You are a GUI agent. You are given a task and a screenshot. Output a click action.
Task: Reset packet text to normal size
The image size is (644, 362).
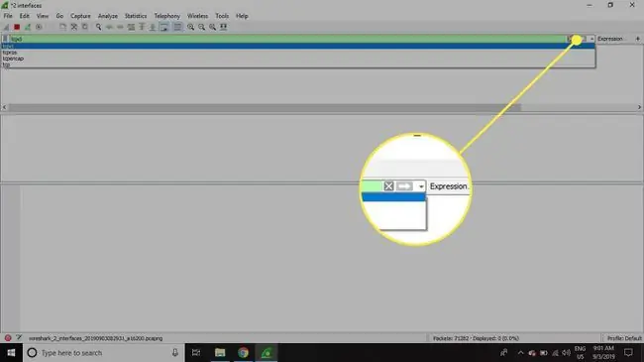click(212, 27)
